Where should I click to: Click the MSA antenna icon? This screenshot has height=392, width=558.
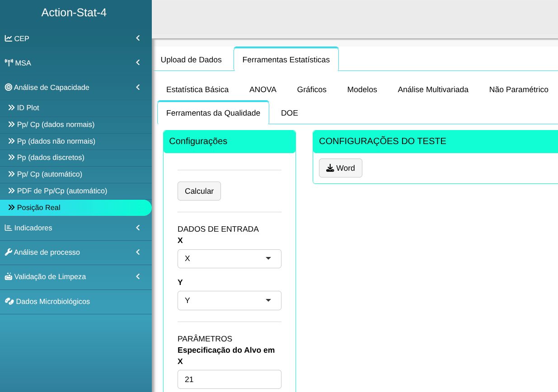9,63
